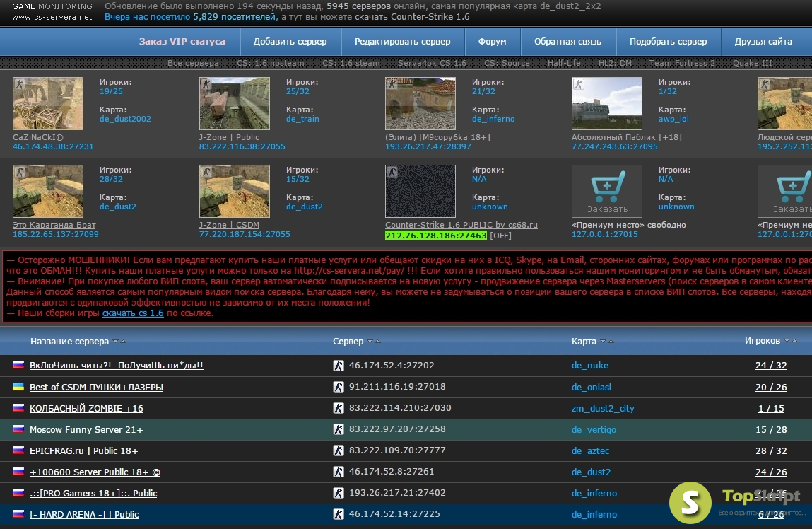Open the J-Zone | CSDM server link
Screen dimensions: 812x529
click(229, 225)
